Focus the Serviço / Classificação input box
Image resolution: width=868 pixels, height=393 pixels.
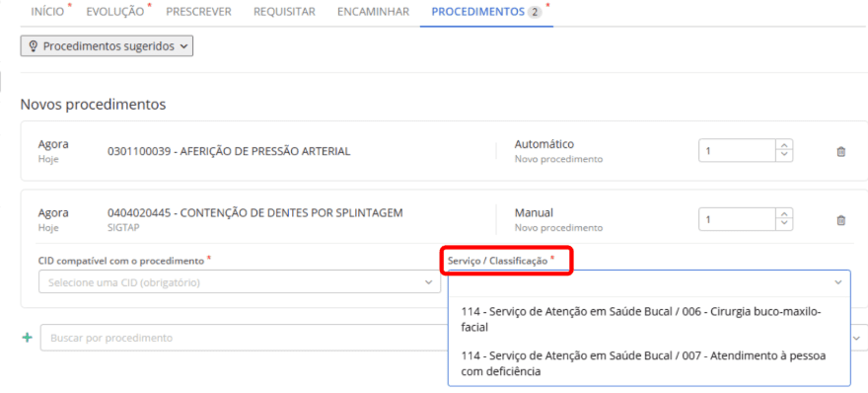tap(649, 282)
